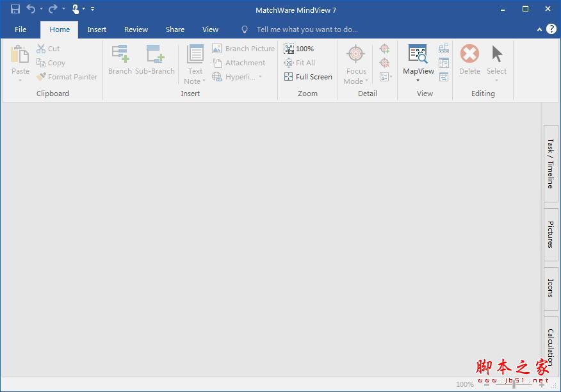Image resolution: width=561 pixels, height=392 pixels.
Task: Click the focus target icon with cross
Action: 385,63
